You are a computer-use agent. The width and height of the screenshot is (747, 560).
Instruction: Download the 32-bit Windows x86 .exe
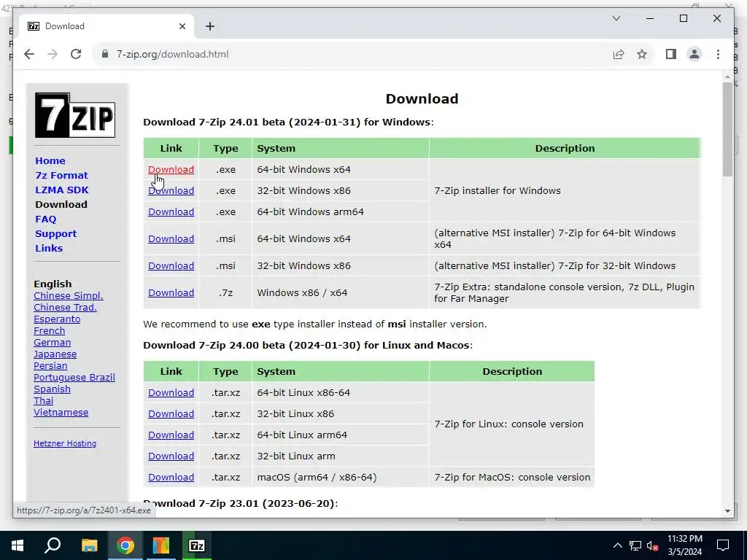click(171, 190)
